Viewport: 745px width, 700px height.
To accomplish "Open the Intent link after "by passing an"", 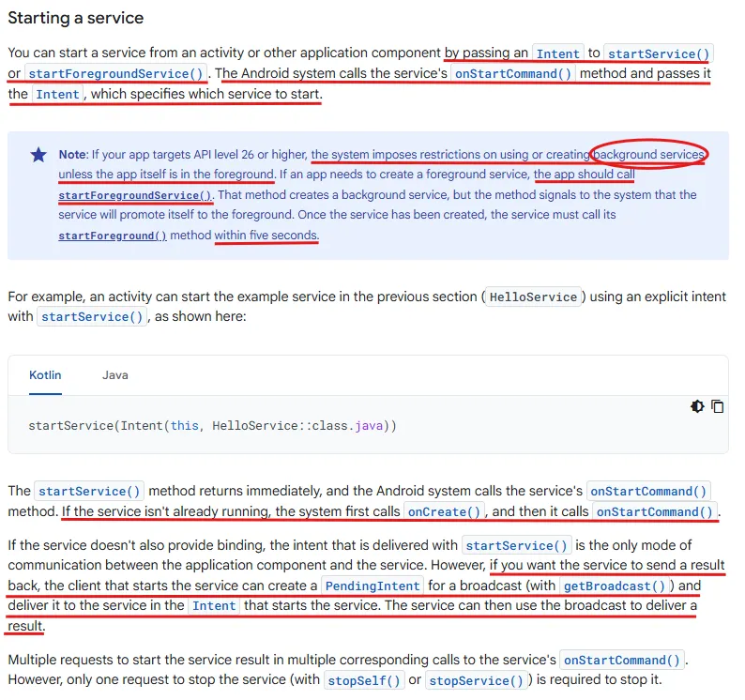I will (x=557, y=53).
